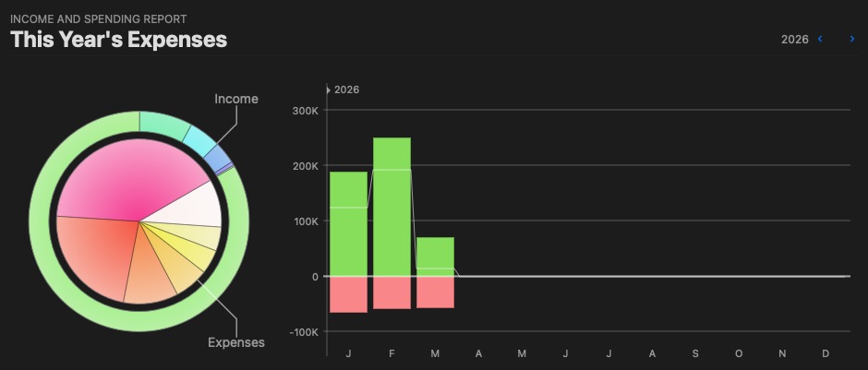The image size is (868, 370).
Task: Select March's red expense bar
Action: [x=435, y=292]
